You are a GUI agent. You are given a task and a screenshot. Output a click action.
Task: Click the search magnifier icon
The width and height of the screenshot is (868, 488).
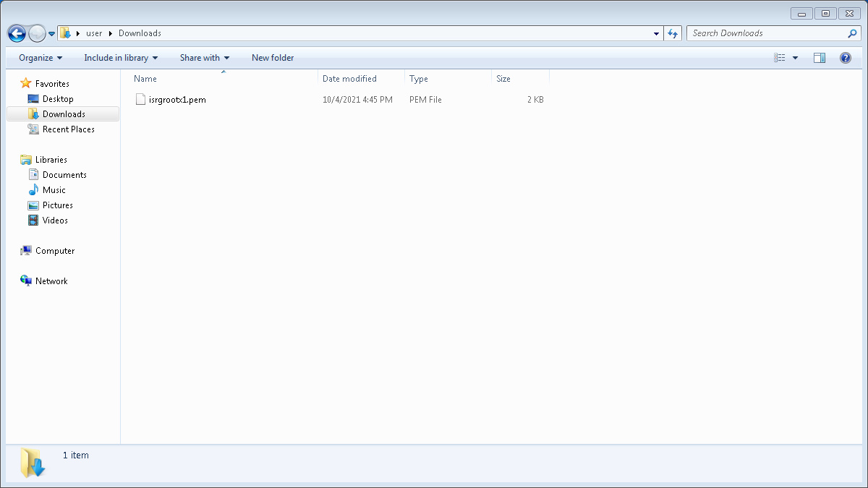click(x=852, y=33)
